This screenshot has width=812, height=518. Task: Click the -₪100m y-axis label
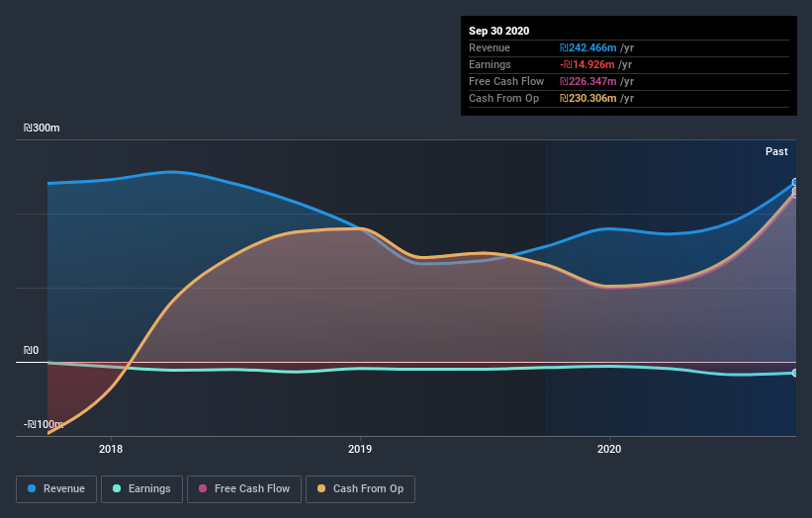[44, 424]
